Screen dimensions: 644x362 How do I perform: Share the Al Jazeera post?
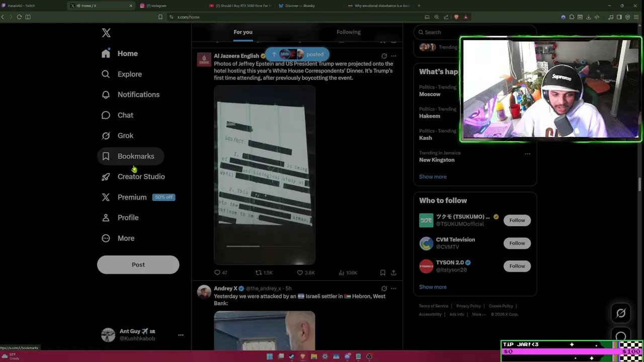click(393, 273)
